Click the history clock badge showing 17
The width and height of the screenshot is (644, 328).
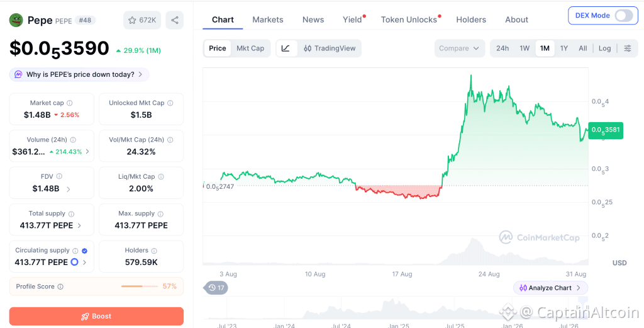[216, 288]
